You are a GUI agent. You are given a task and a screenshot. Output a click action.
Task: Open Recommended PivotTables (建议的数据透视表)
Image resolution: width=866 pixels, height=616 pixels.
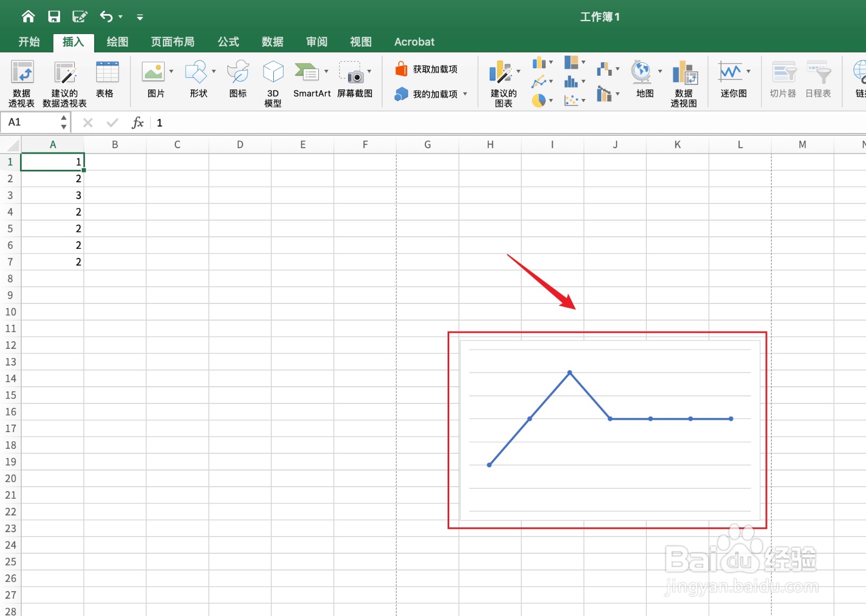64,84
